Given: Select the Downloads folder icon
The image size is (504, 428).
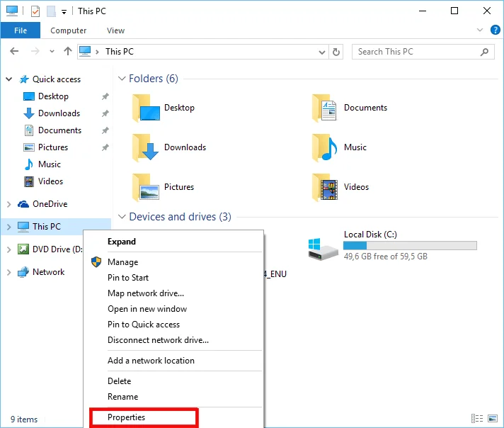Looking at the screenshot, I should pos(146,147).
